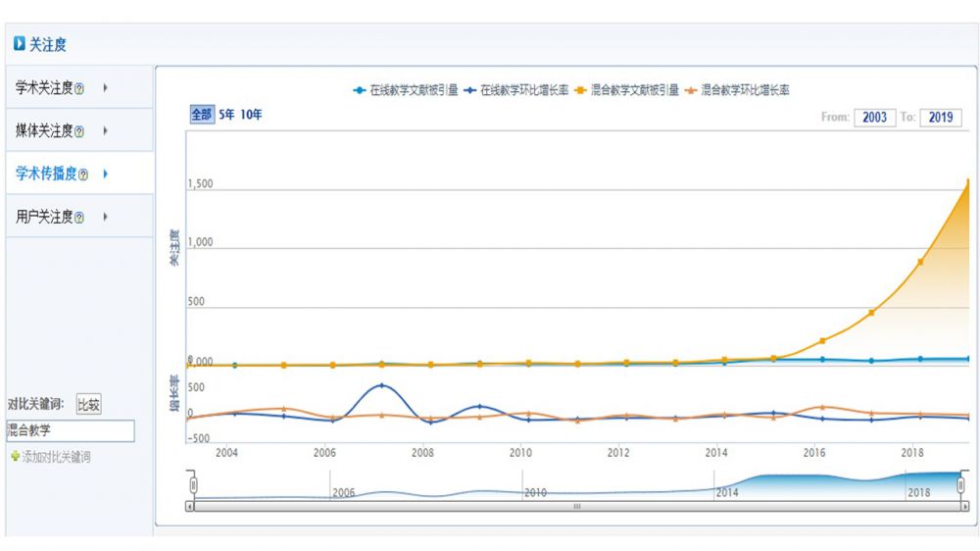Select the 10年 time range
The image size is (980, 551).
point(251,115)
